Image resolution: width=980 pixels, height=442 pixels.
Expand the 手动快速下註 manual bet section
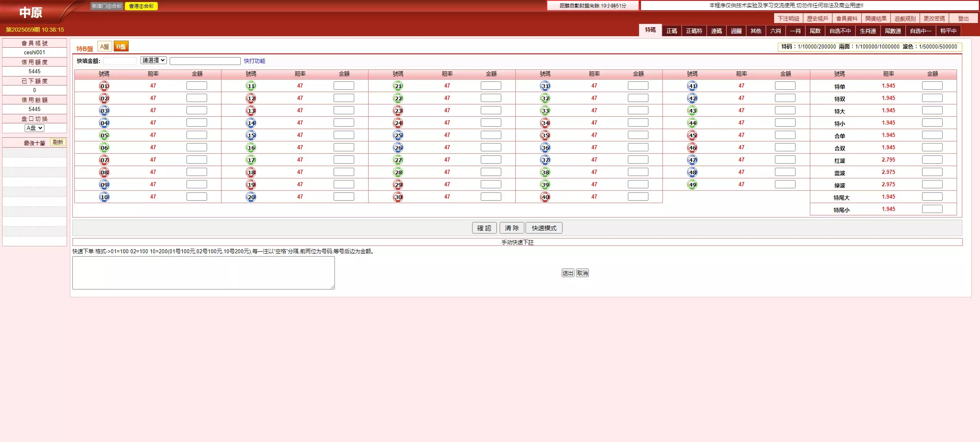click(517, 242)
